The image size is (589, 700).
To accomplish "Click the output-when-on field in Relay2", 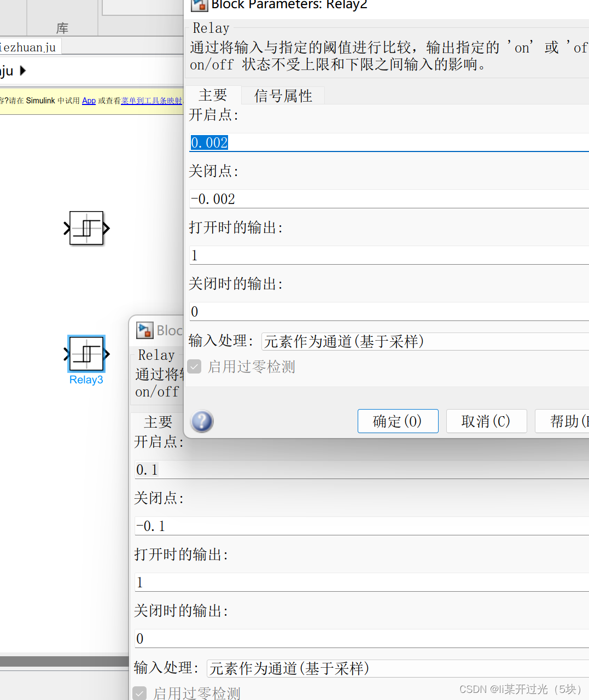I will click(389, 255).
